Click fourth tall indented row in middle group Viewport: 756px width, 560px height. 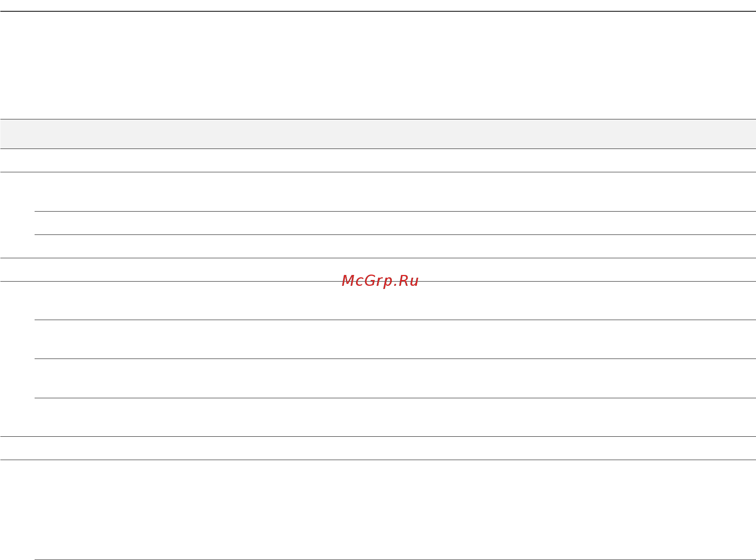coord(395,417)
